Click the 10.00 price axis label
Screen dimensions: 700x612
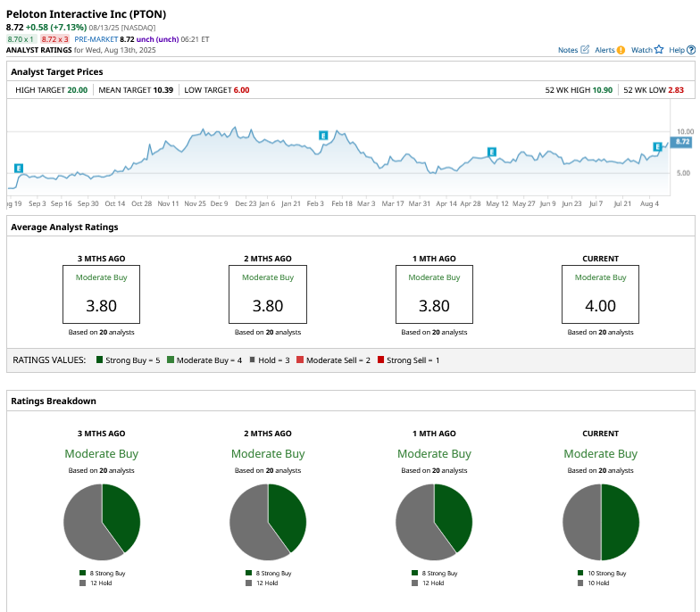pos(686,132)
